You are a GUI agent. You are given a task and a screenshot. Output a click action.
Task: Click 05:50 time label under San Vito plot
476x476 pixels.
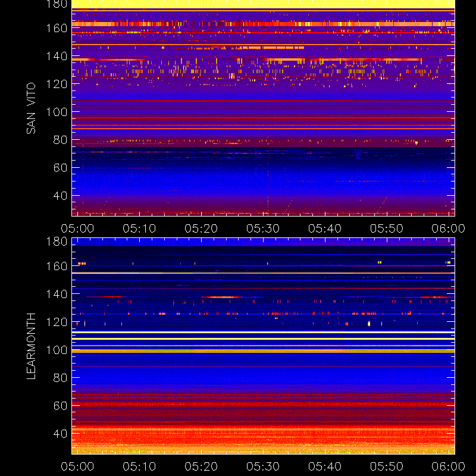point(386,228)
